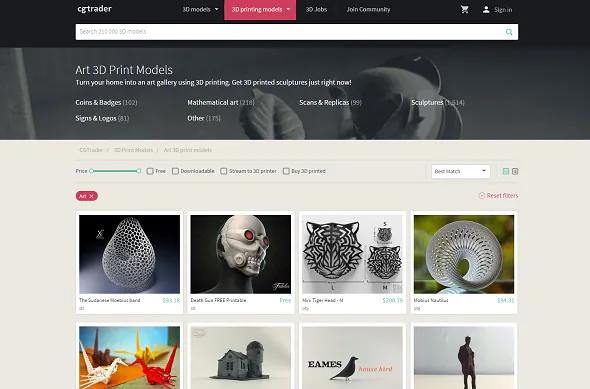Click Reset filters link
Image resolution: width=590 pixels, height=389 pixels.
point(502,196)
